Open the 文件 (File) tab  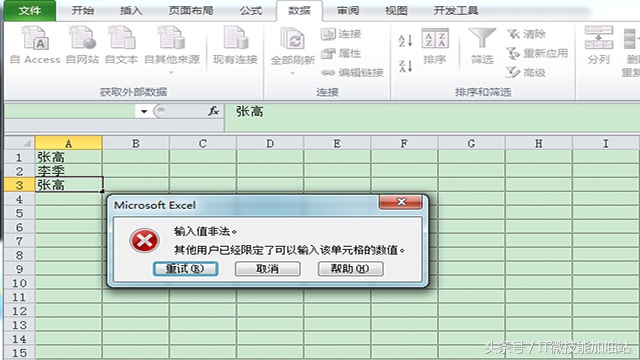[x=30, y=11]
